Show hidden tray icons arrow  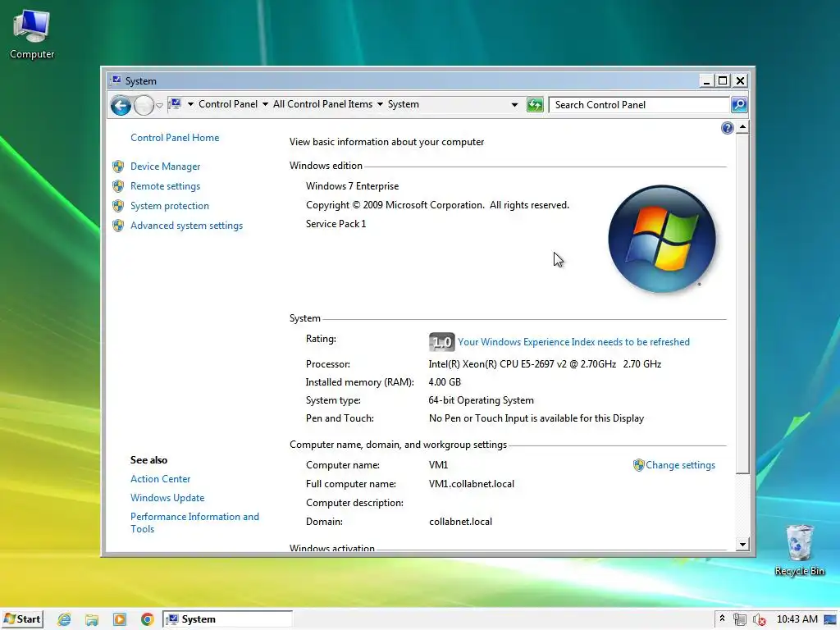click(x=722, y=619)
